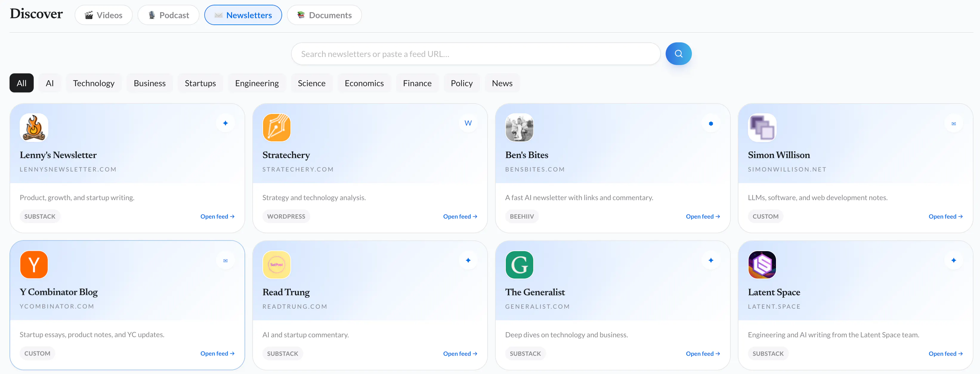Image resolution: width=980 pixels, height=374 pixels.
Task: Click the Substack star badge on Read Trung card
Action: (x=468, y=260)
